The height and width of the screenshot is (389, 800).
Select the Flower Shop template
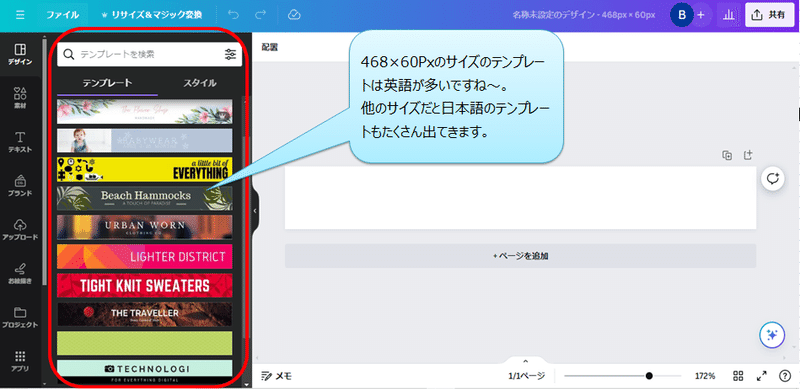(x=144, y=111)
